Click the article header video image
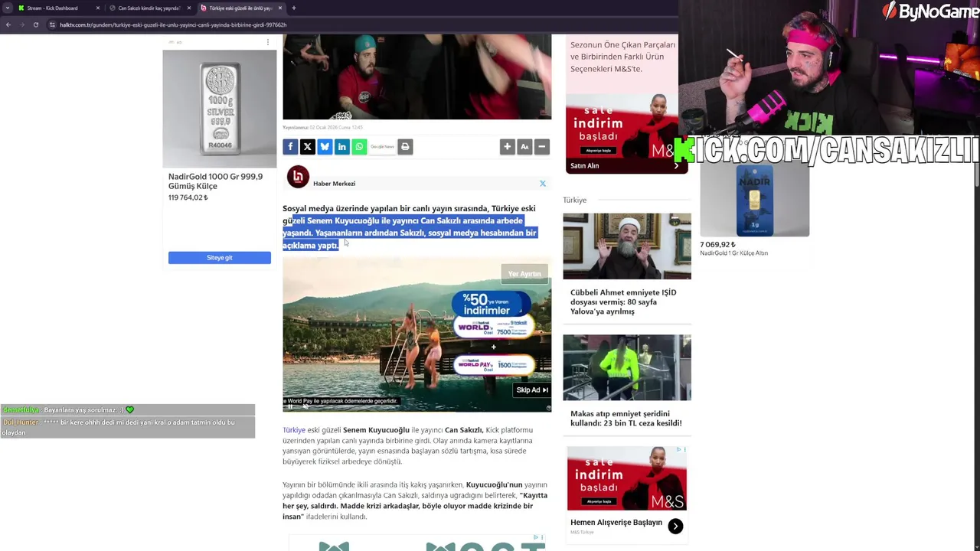This screenshot has width=980, height=551. coord(416,77)
